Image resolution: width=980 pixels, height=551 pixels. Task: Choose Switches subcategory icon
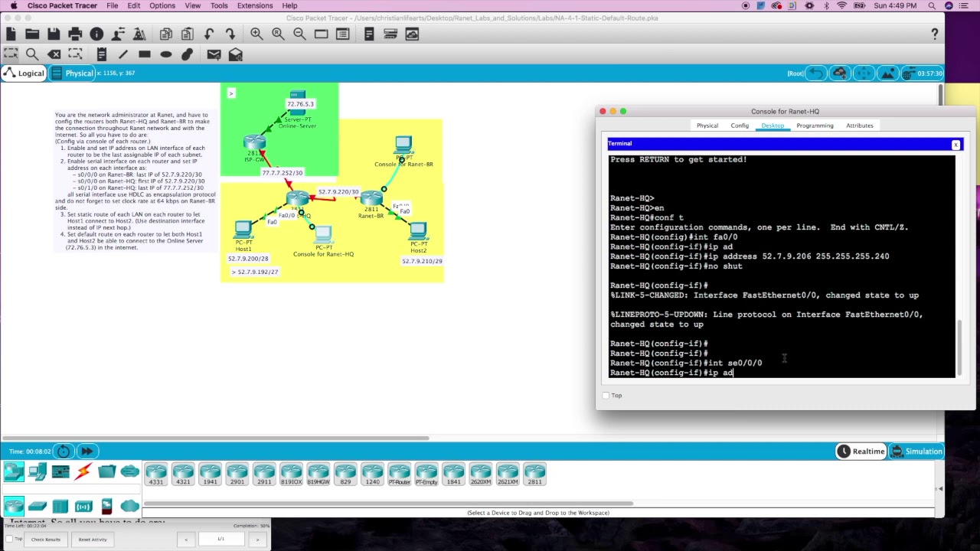[x=37, y=506]
